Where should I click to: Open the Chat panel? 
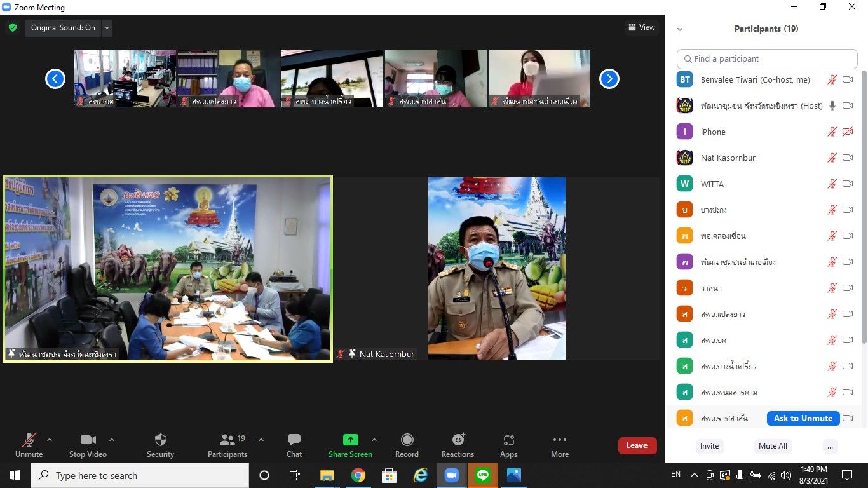(x=294, y=445)
